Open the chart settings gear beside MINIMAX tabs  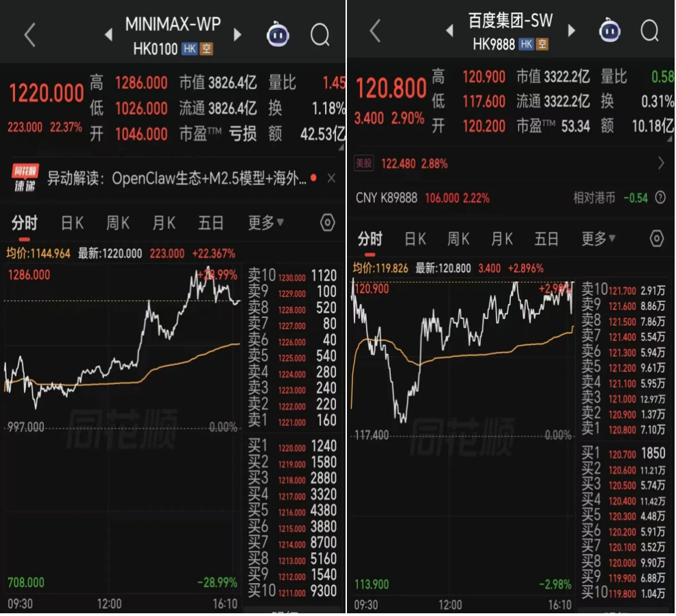pyautogui.click(x=327, y=222)
